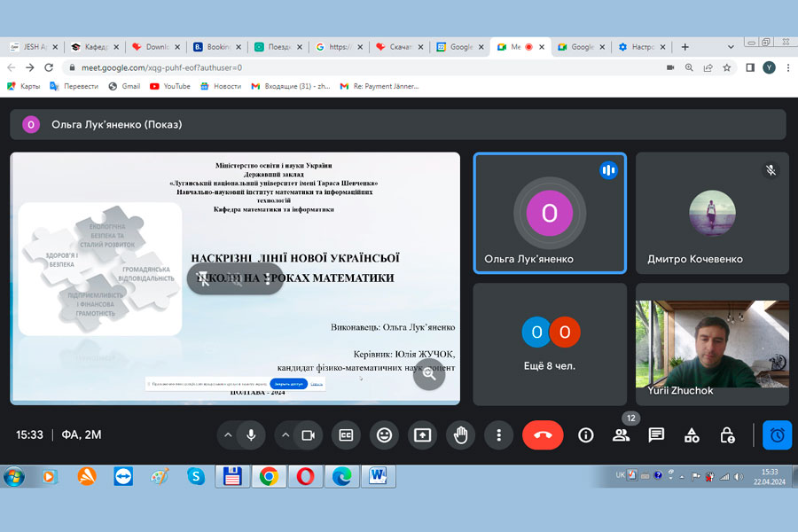Mute the microphone in the call bar
This screenshot has height=532, width=798.
pyautogui.click(x=251, y=435)
